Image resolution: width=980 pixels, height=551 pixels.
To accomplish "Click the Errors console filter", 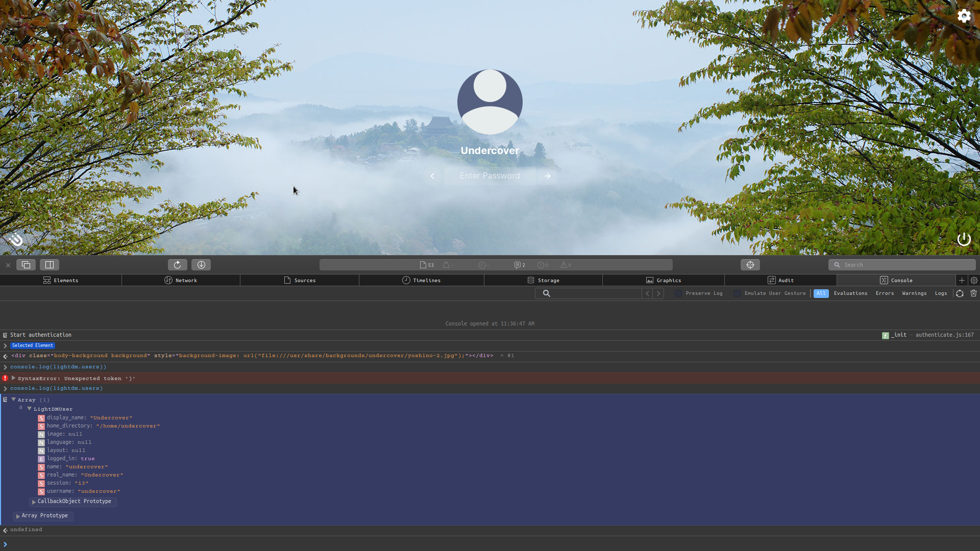I will 885,293.
